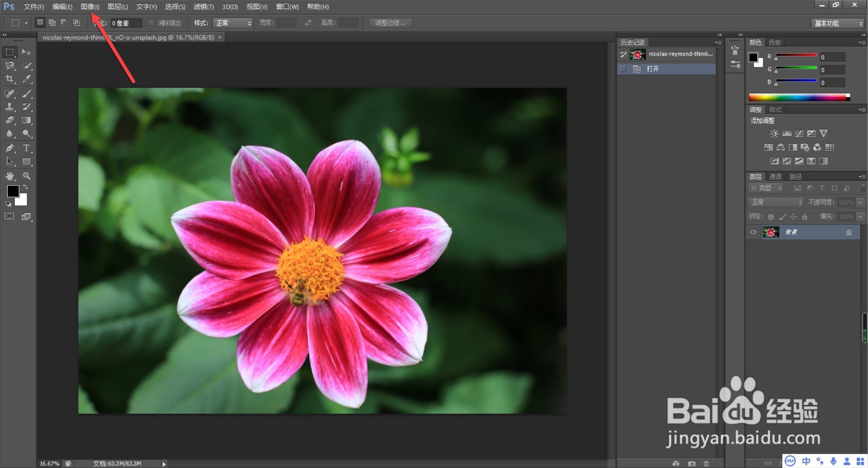The height and width of the screenshot is (468, 868).
Task: Select the Crop tool
Action: [x=10, y=79]
